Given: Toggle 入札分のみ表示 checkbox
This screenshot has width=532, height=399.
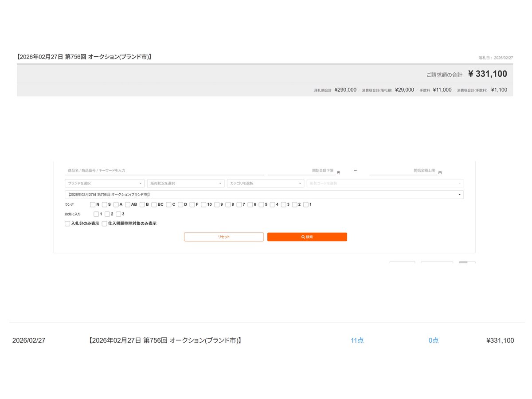Looking at the screenshot, I should tap(67, 224).
